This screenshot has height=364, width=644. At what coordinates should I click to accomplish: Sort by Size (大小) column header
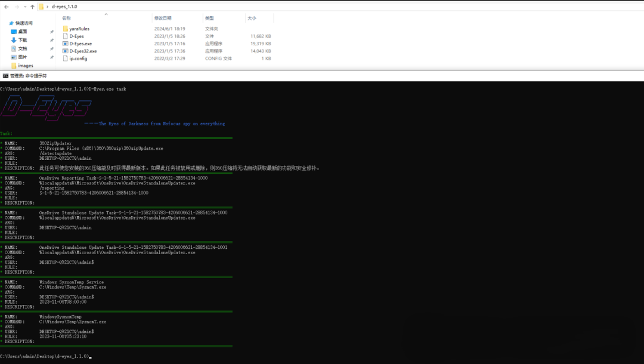[252, 18]
